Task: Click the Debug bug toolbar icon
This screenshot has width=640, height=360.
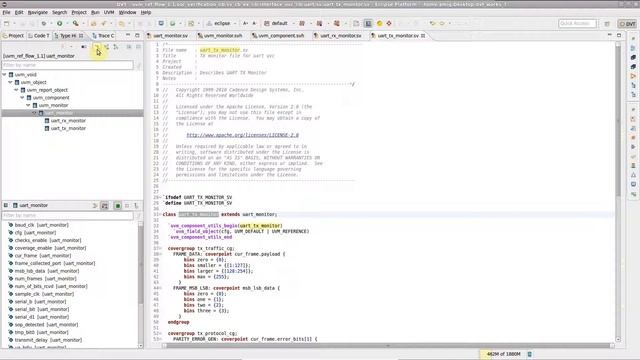Action: tap(44, 24)
